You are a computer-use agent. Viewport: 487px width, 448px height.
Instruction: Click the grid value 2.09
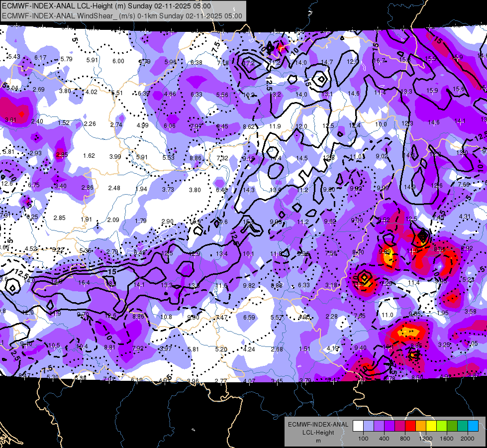113,220
